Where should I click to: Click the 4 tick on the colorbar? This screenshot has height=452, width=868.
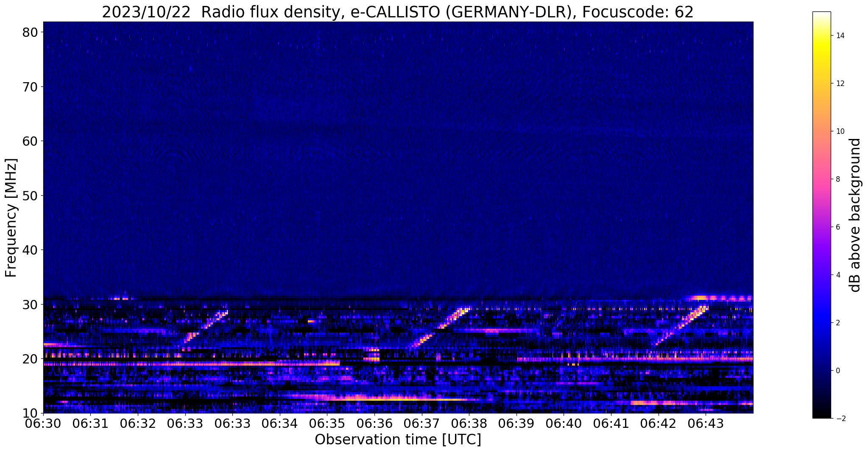(837, 275)
